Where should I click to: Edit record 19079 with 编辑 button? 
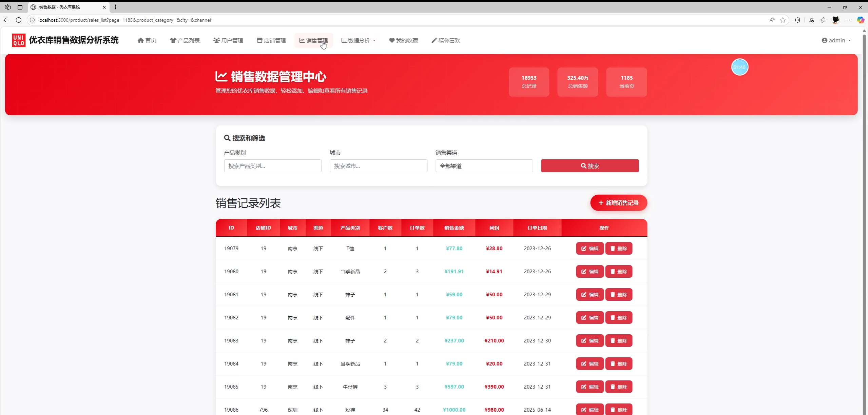tap(590, 249)
